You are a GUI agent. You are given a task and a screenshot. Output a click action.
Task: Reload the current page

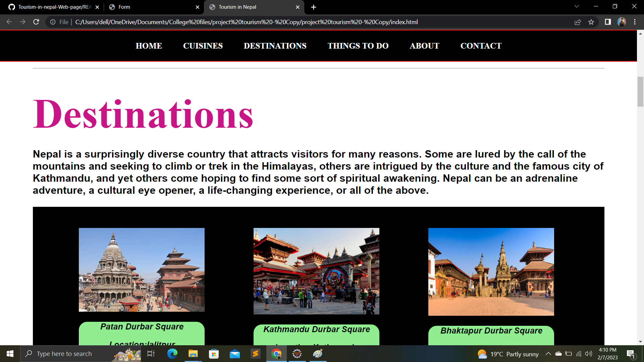(36, 22)
